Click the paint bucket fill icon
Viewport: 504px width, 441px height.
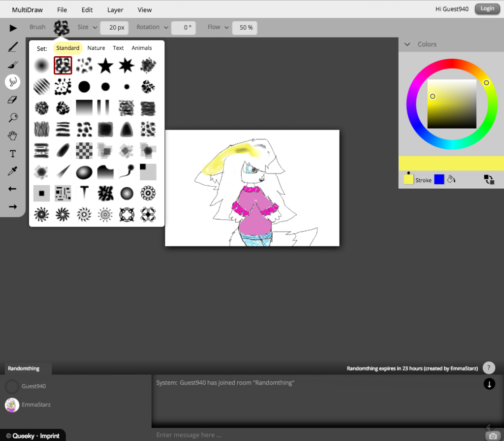pos(451,179)
